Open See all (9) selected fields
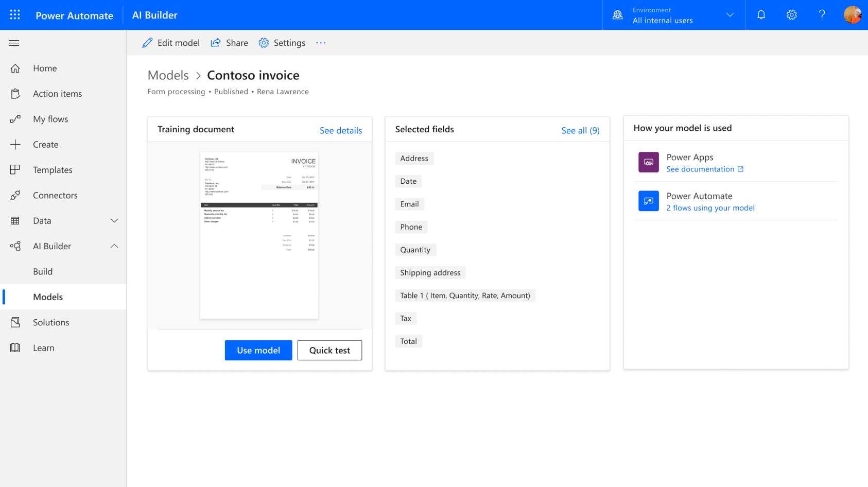The height and width of the screenshot is (487, 868). coord(580,130)
